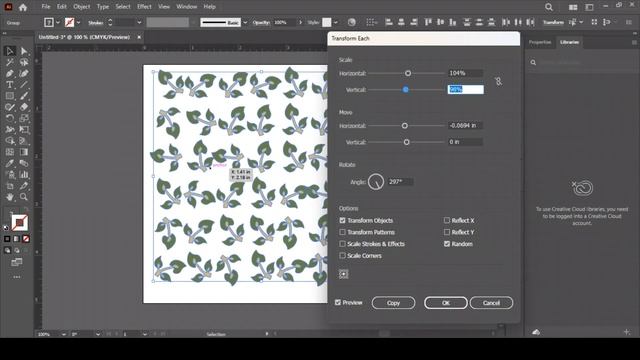Screen dimensions: 640x360
Task: Select the Gradient tool
Action: (x=24, y=152)
